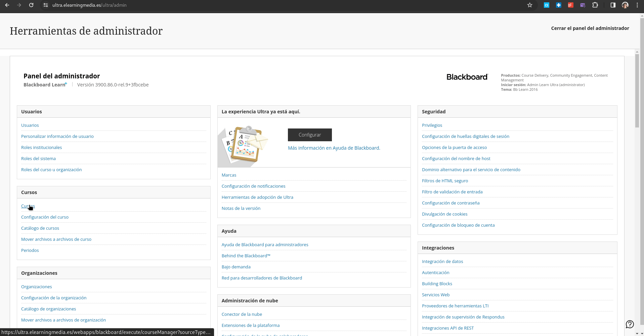
Task: Open Configuración de la organización link
Action: coord(54,298)
